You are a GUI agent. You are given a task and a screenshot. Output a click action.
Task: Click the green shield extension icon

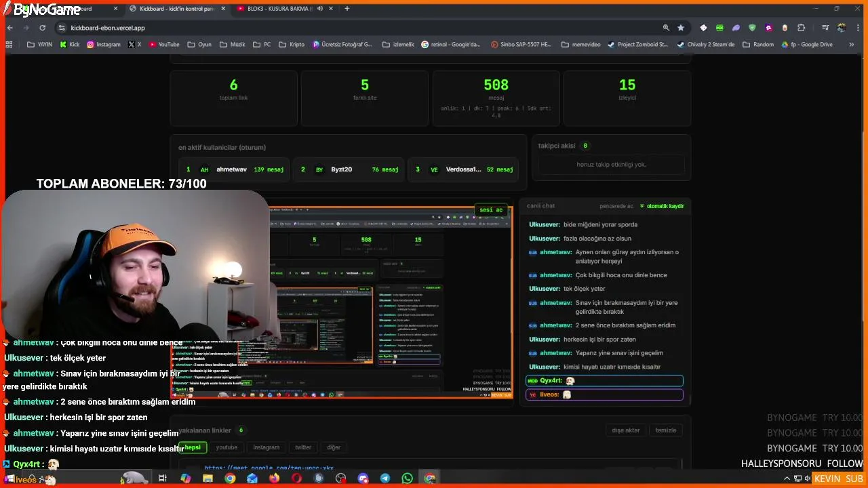752,28
